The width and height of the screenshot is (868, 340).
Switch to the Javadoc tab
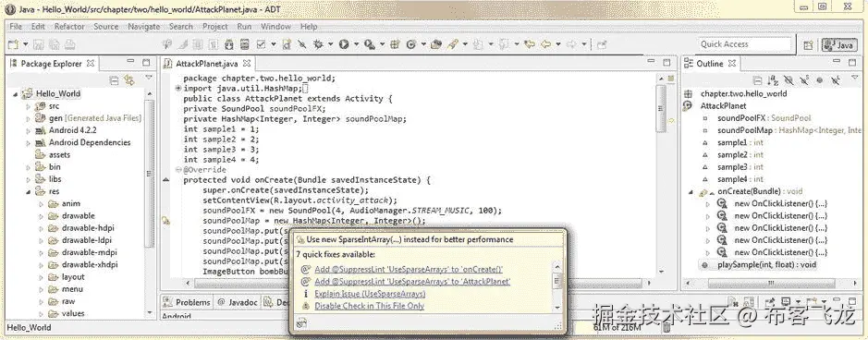[237, 302]
